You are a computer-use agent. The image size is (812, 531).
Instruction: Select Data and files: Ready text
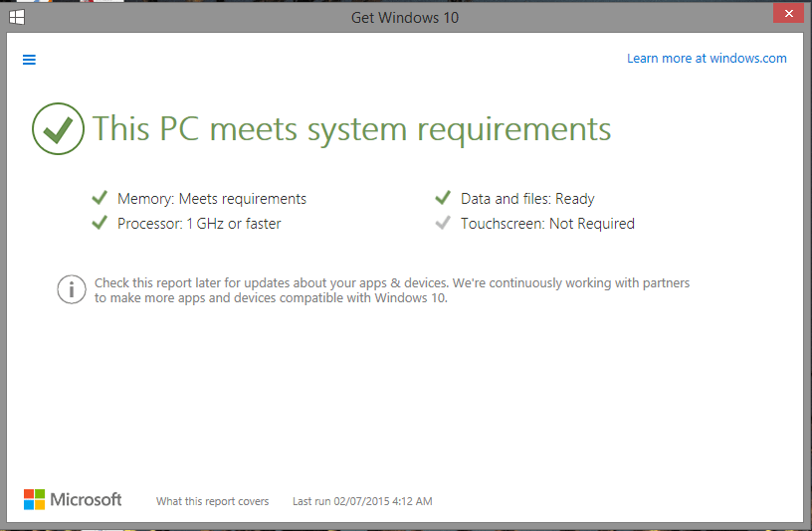tap(527, 198)
